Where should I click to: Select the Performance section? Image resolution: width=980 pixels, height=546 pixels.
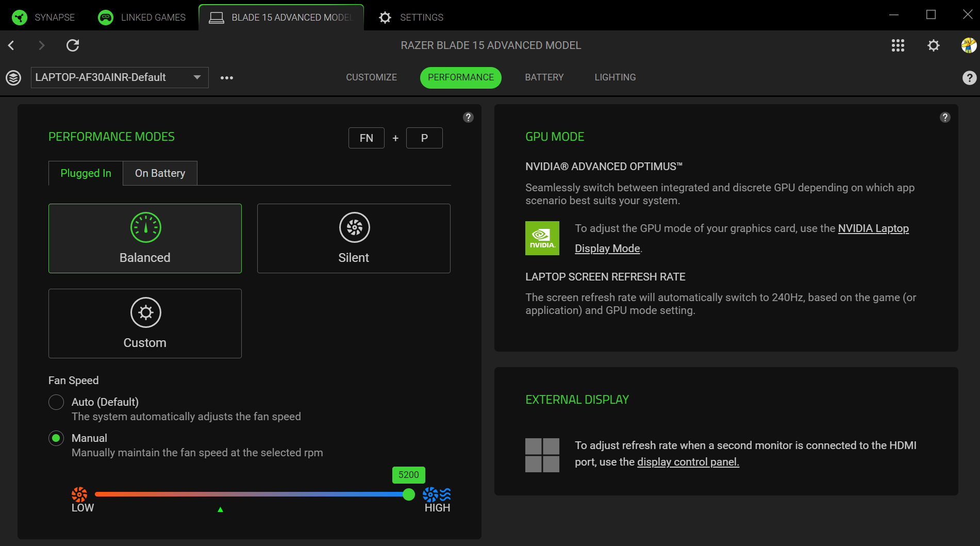(x=461, y=77)
